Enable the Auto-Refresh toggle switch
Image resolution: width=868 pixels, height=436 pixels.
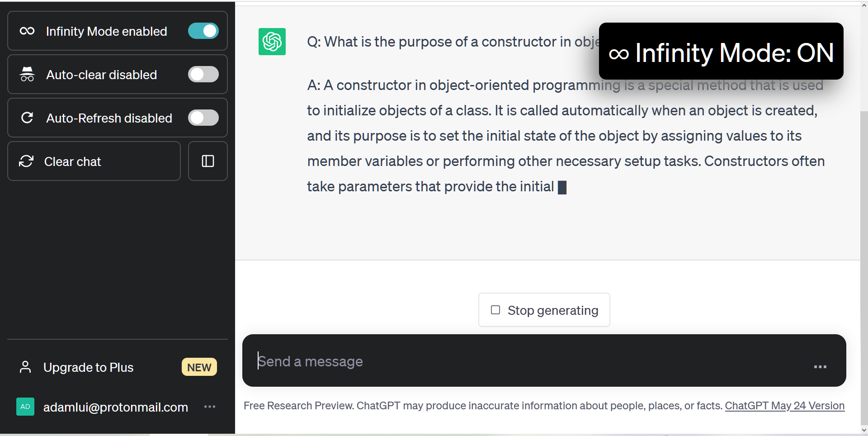203,118
